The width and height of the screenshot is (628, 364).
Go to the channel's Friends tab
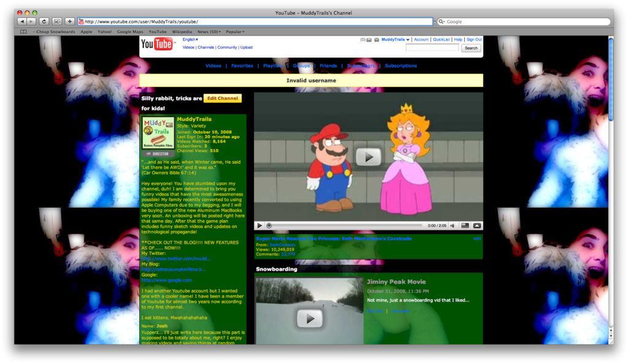pyautogui.click(x=328, y=66)
